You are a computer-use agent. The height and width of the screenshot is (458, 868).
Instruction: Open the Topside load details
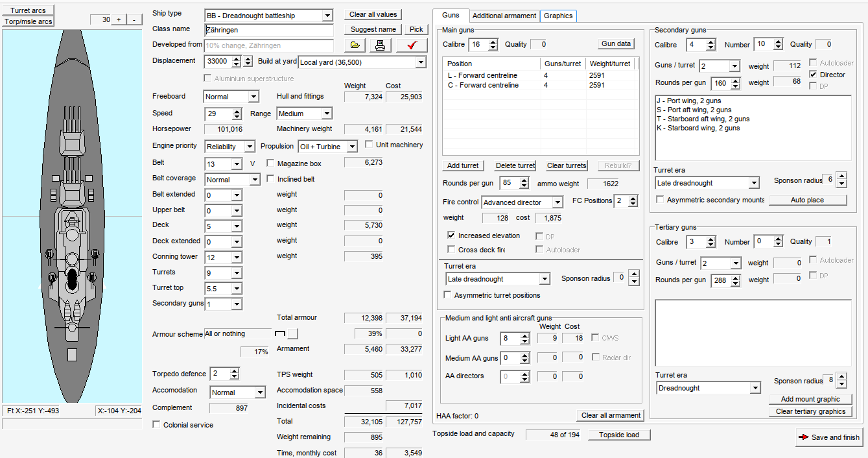(619, 435)
